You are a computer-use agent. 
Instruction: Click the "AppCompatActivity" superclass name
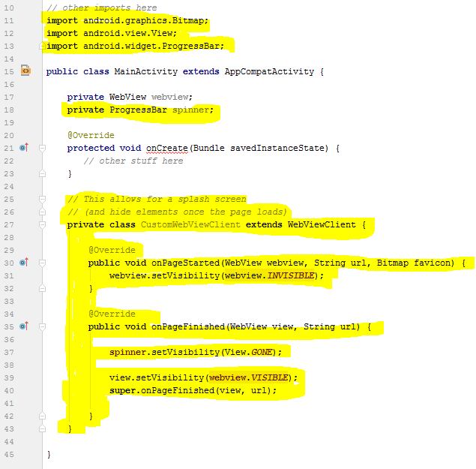click(269, 72)
